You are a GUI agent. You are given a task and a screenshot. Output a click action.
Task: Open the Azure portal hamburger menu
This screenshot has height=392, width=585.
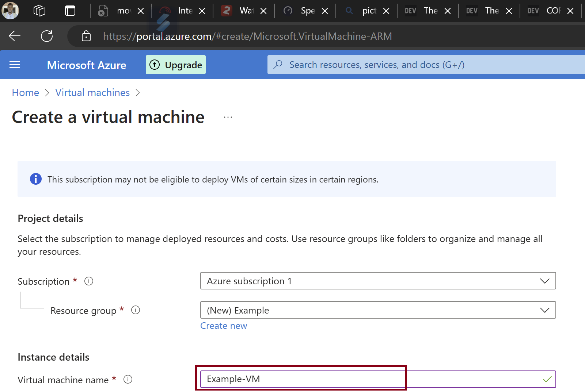pos(15,65)
